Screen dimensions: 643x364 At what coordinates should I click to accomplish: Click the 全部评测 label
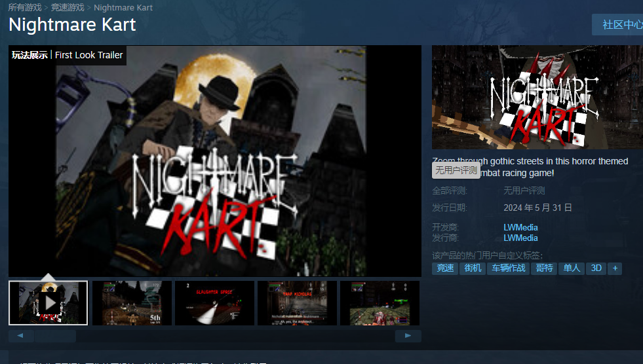(x=450, y=191)
